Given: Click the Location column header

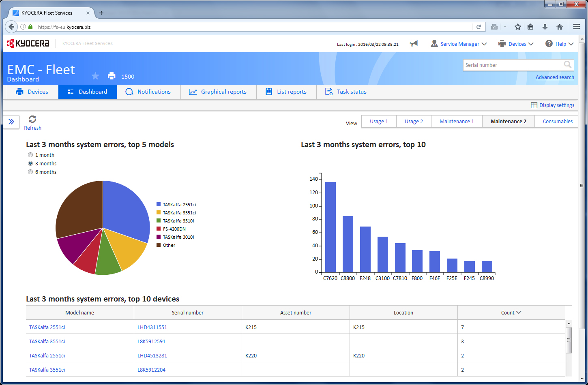Looking at the screenshot, I should (403, 312).
